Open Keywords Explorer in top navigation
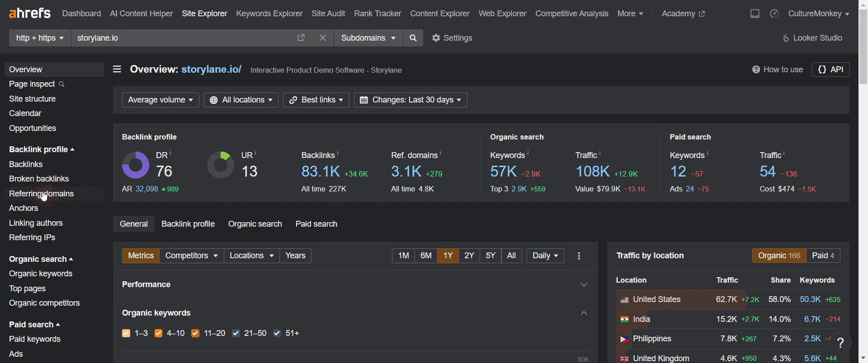The height and width of the screenshot is (363, 868). click(269, 14)
